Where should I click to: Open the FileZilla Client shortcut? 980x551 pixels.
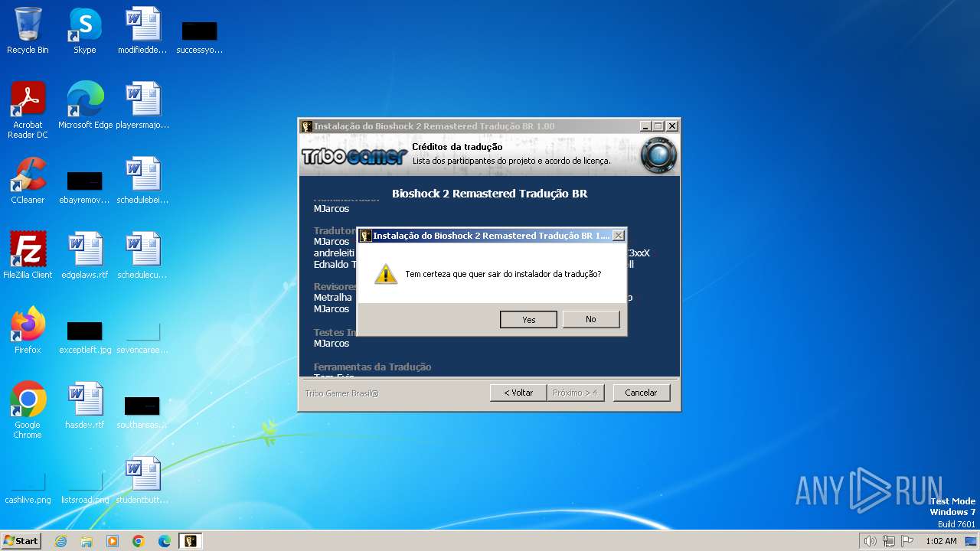[x=28, y=256]
